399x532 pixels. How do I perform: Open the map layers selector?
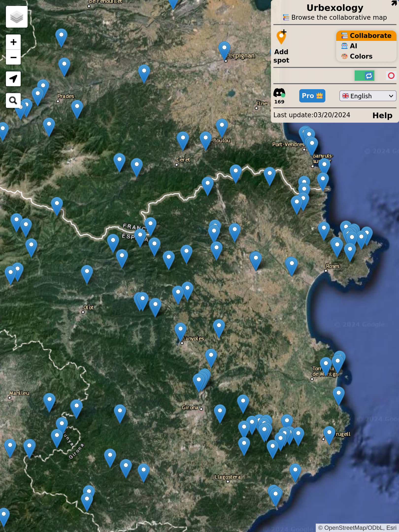[x=17, y=17]
